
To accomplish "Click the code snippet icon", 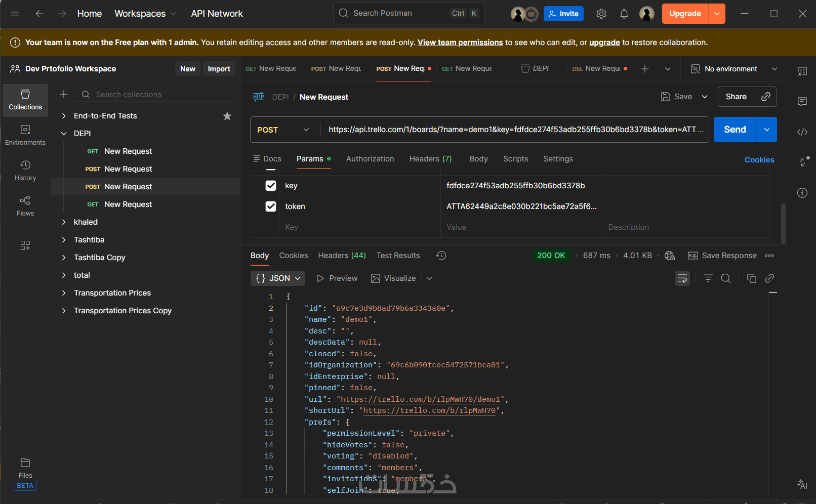I will (802, 132).
